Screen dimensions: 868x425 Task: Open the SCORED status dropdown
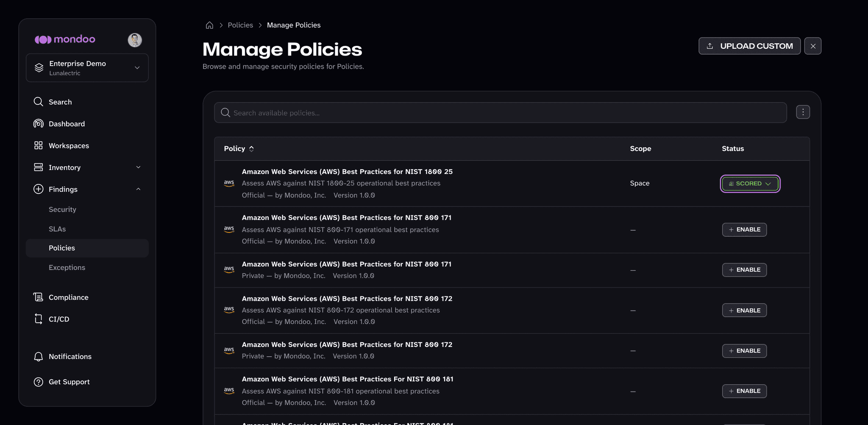pyautogui.click(x=750, y=184)
